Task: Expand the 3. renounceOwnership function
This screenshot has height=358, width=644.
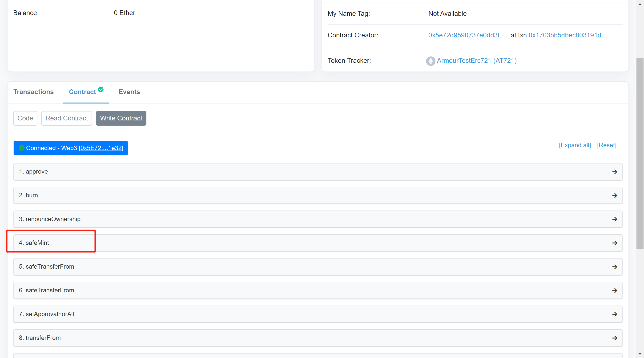Action: (318, 219)
